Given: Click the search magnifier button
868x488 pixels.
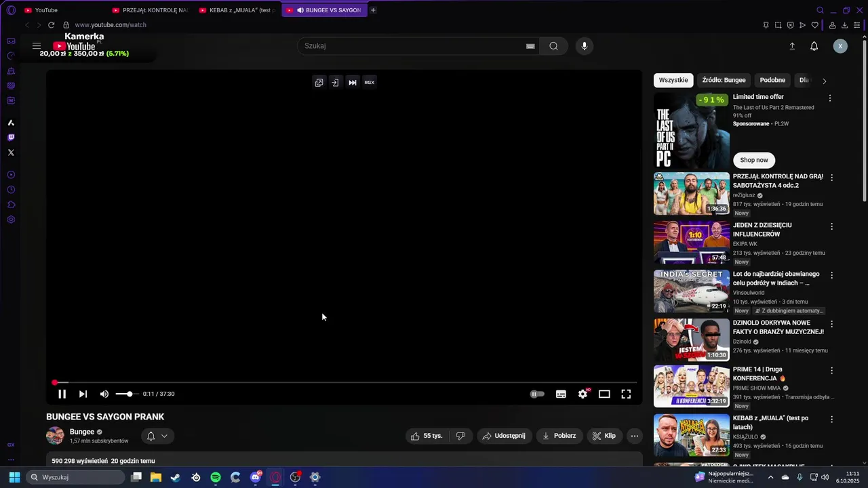Looking at the screenshot, I should 554,46.
